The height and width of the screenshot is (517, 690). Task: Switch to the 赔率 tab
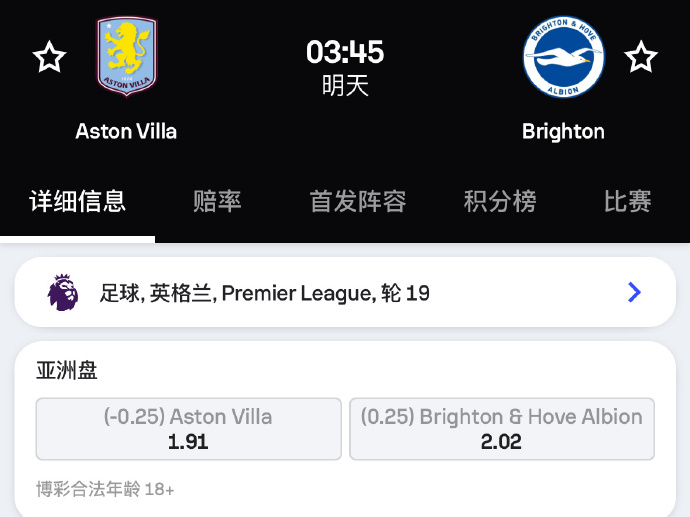[217, 202]
